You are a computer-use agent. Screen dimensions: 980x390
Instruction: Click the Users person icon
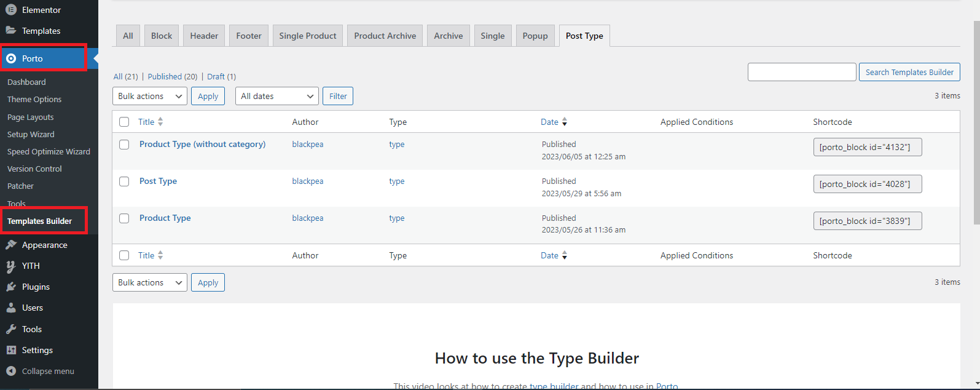point(11,308)
